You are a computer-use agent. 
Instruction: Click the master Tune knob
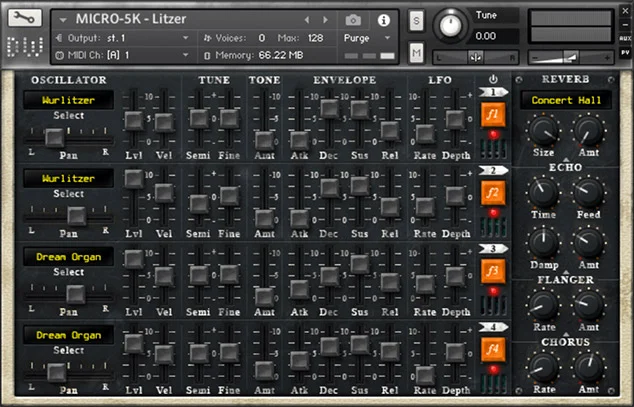[450, 25]
